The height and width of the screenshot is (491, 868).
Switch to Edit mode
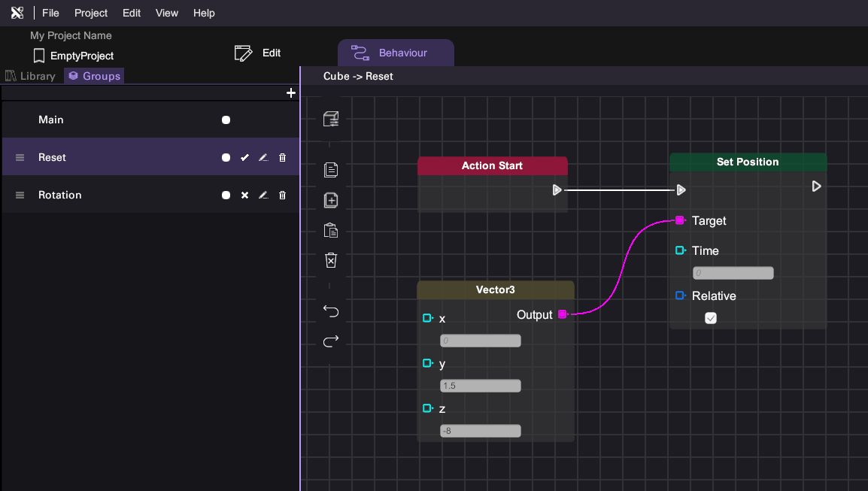coord(258,53)
